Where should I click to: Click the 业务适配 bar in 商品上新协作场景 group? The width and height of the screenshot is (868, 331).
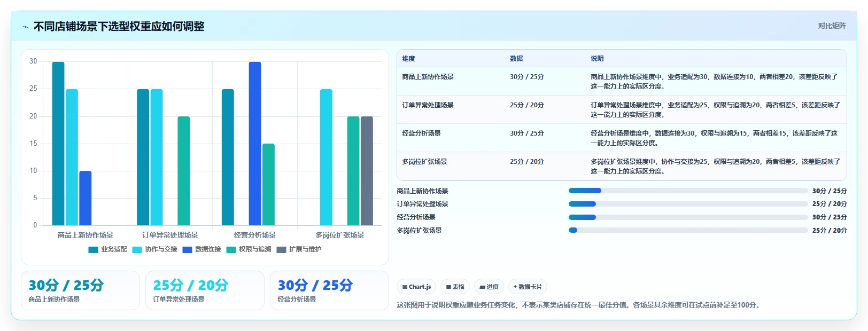tap(58, 144)
